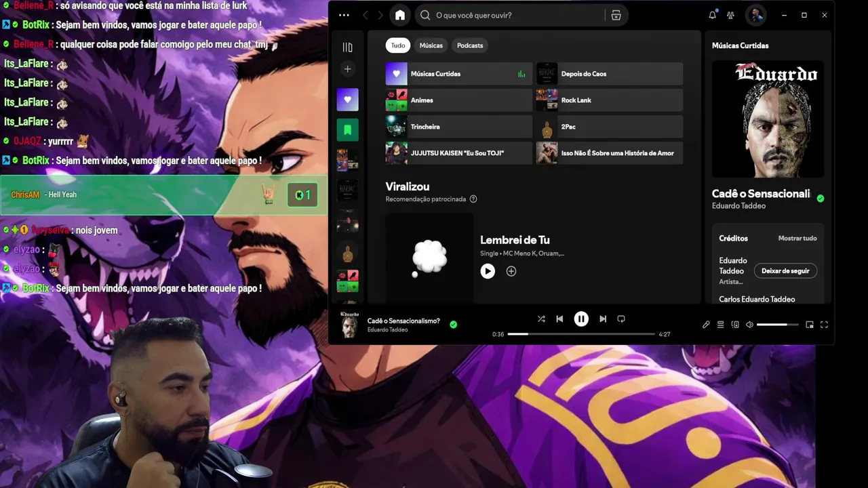Viewport: 868px width, 488px height.
Task: Adjust the volume slider
Action: (x=777, y=325)
